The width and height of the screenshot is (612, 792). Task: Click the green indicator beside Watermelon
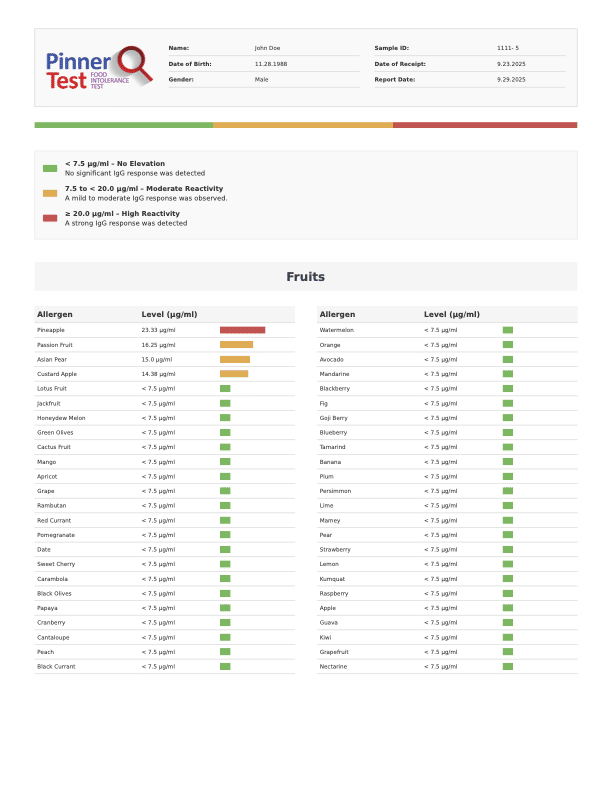pyautogui.click(x=507, y=330)
